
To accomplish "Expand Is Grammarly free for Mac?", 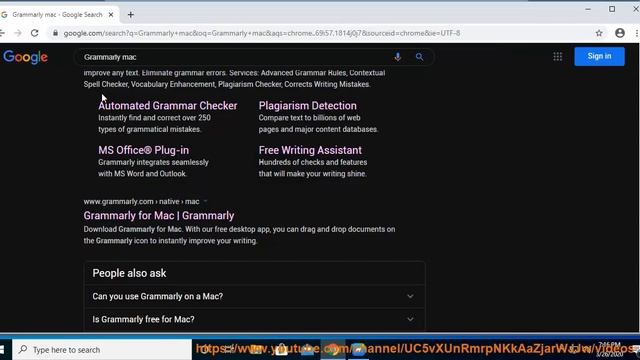I will point(254,319).
